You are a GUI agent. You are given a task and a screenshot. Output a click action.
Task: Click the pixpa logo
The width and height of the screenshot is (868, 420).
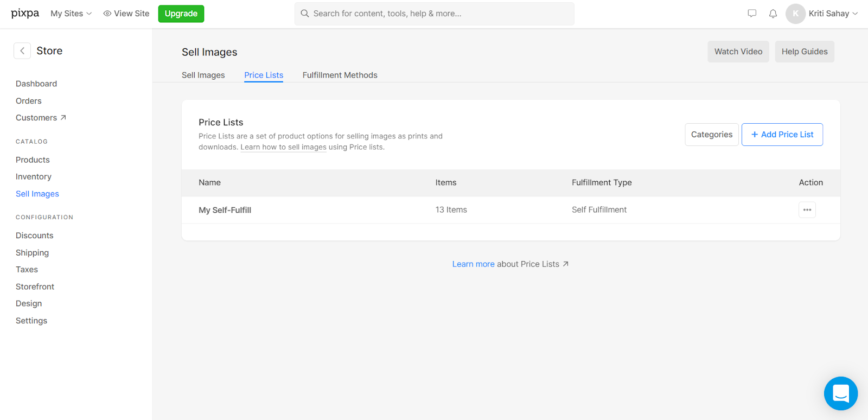[25, 14]
